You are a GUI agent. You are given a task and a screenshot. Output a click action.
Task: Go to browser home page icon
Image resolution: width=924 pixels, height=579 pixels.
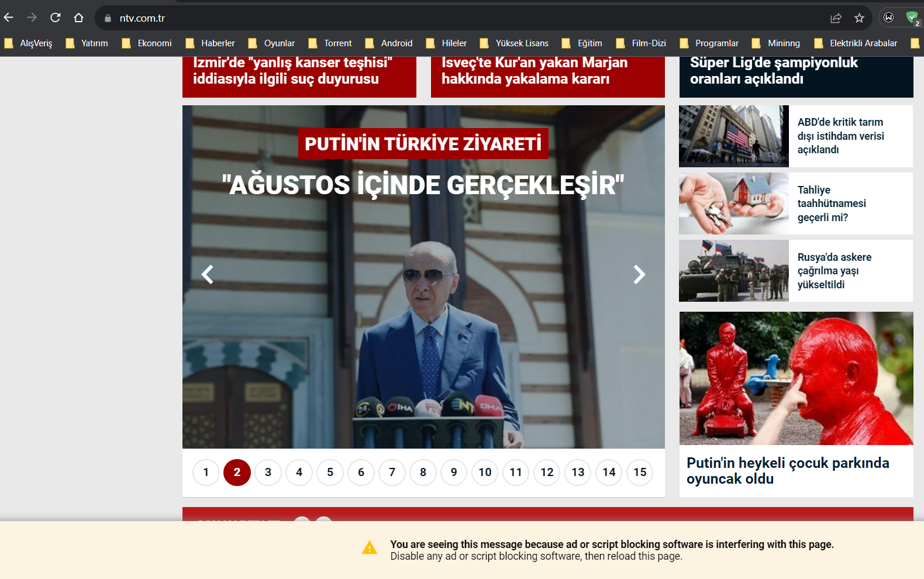point(78,18)
